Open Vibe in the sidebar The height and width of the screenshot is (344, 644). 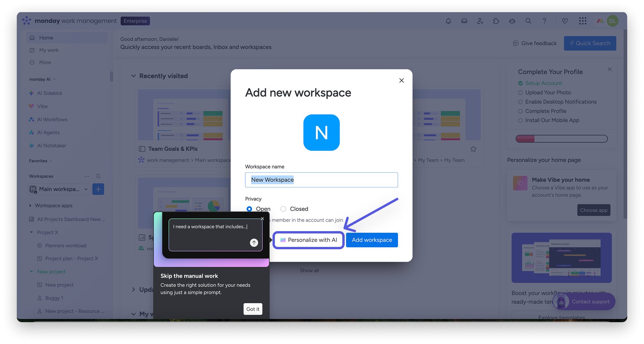[42, 106]
